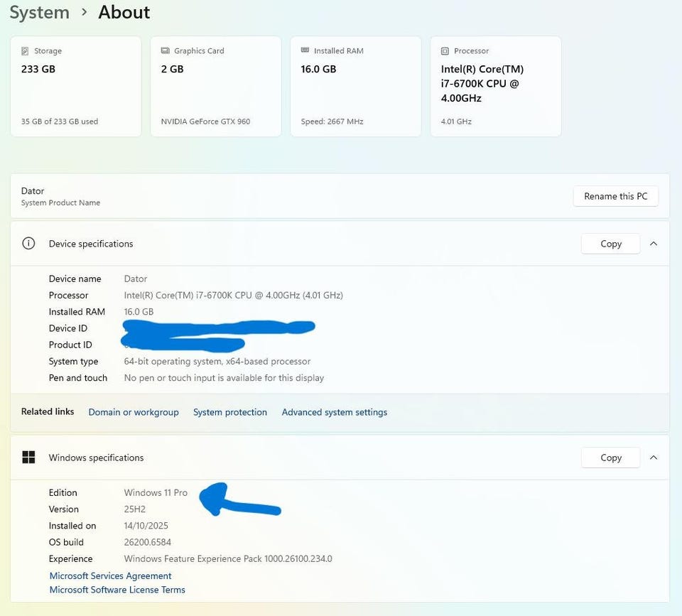This screenshot has width=682, height=616.
Task: Open Advanced system settings
Action: coord(335,412)
